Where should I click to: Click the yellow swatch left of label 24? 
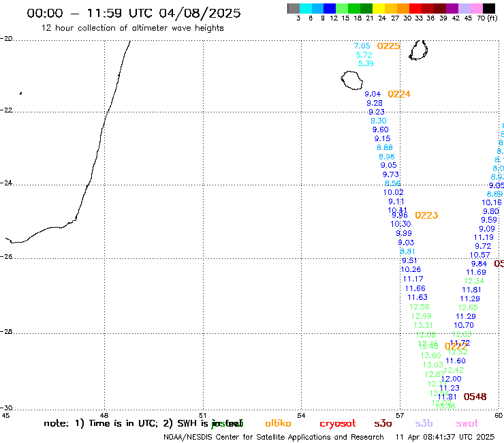click(x=379, y=8)
